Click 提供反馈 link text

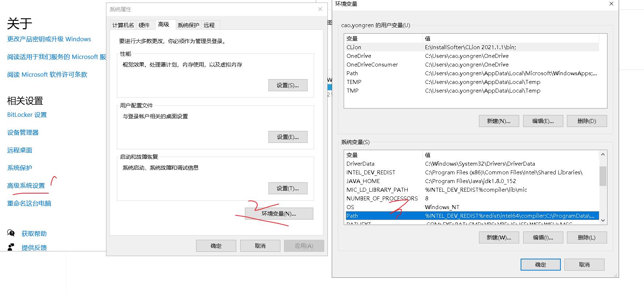tap(34, 248)
